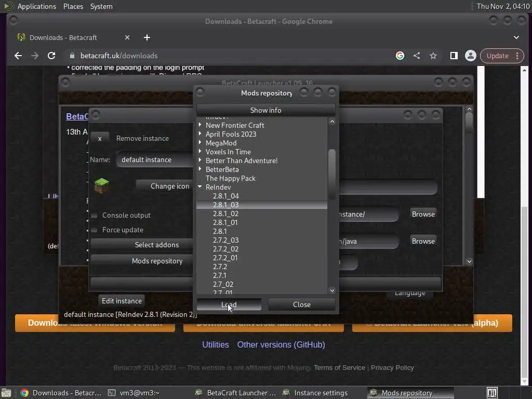
Task: Click Edit instance in BetaCraft Launcher
Action: pos(122,301)
